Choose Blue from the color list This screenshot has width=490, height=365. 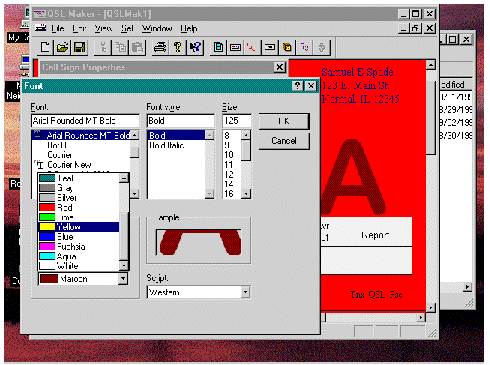coord(79,237)
